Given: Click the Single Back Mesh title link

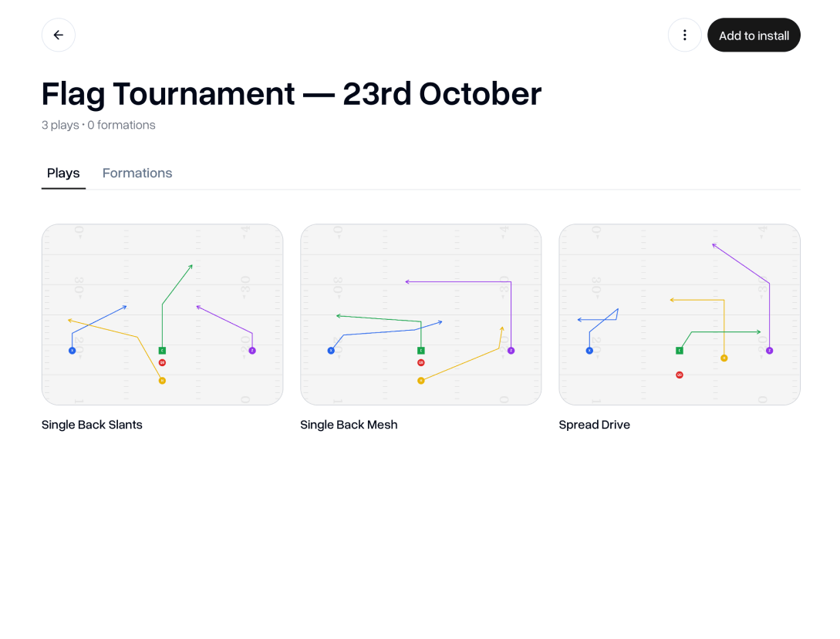Looking at the screenshot, I should tap(349, 425).
